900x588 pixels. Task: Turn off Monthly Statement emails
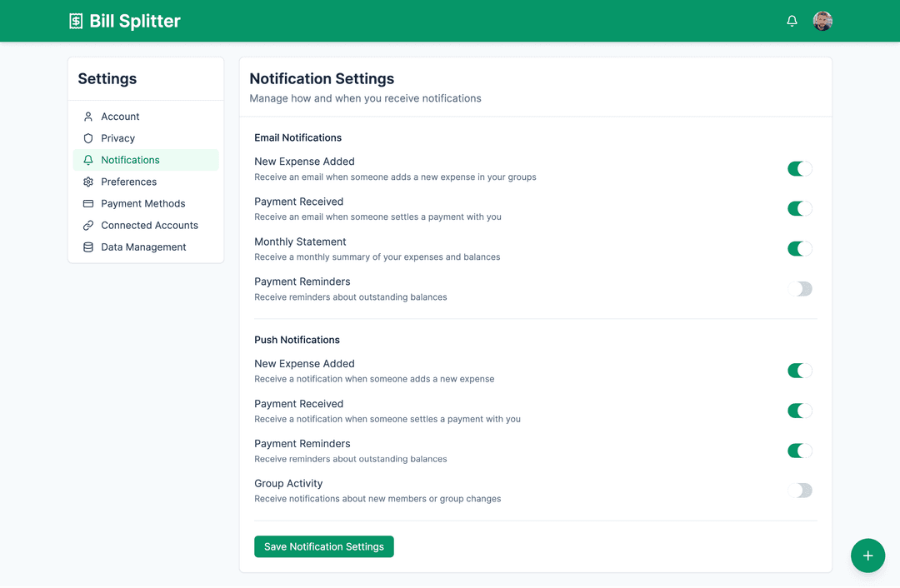pos(800,248)
